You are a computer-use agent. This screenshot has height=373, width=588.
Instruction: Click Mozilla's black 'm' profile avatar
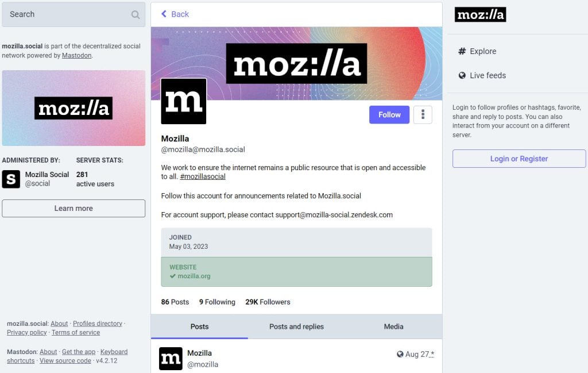point(183,101)
